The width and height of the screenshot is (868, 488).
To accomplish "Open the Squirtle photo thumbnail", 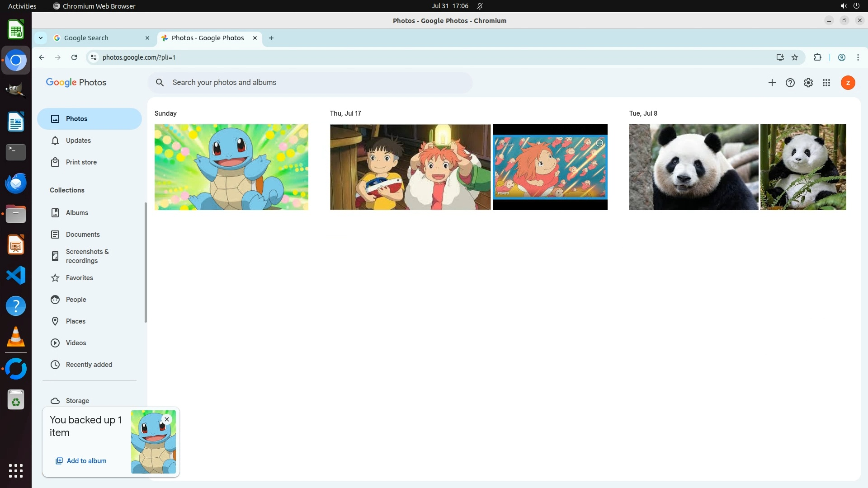I will point(231,167).
